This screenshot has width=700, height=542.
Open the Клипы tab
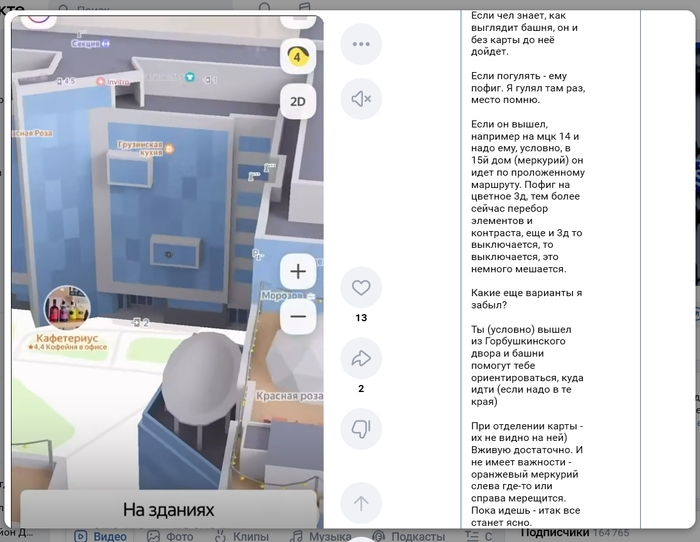(x=242, y=536)
